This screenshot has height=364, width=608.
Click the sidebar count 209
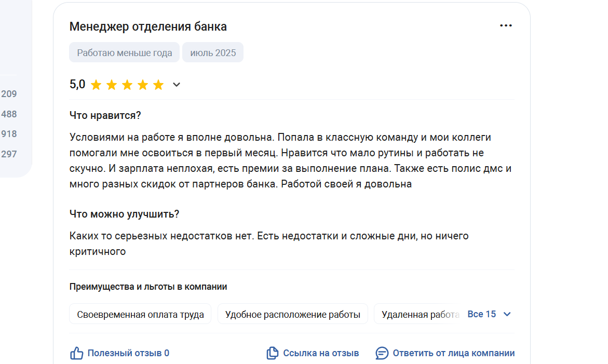pos(9,94)
